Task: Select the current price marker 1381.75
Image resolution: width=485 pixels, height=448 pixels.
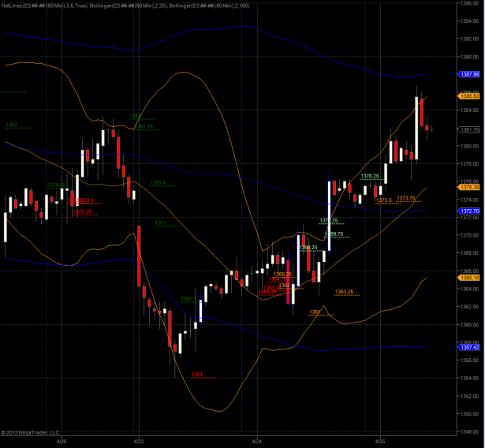Action: click(469, 129)
